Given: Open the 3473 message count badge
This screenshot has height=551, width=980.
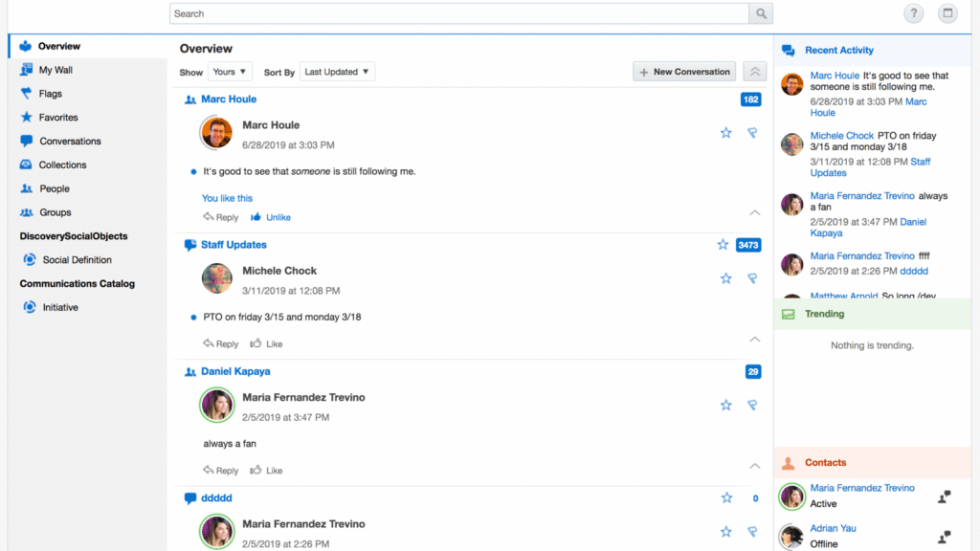Looking at the screenshot, I should (748, 245).
